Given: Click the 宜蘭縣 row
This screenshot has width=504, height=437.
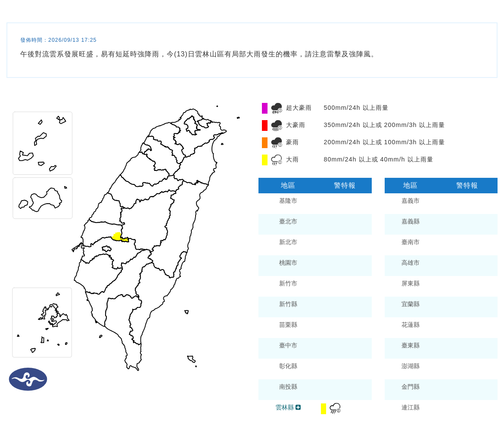Looking at the screenshot, I should coord(441,307).
